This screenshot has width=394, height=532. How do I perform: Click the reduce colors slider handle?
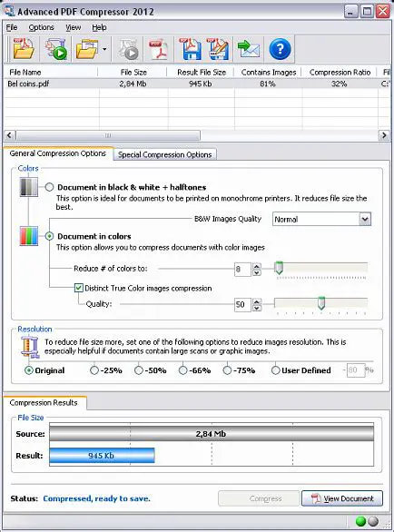279,268
